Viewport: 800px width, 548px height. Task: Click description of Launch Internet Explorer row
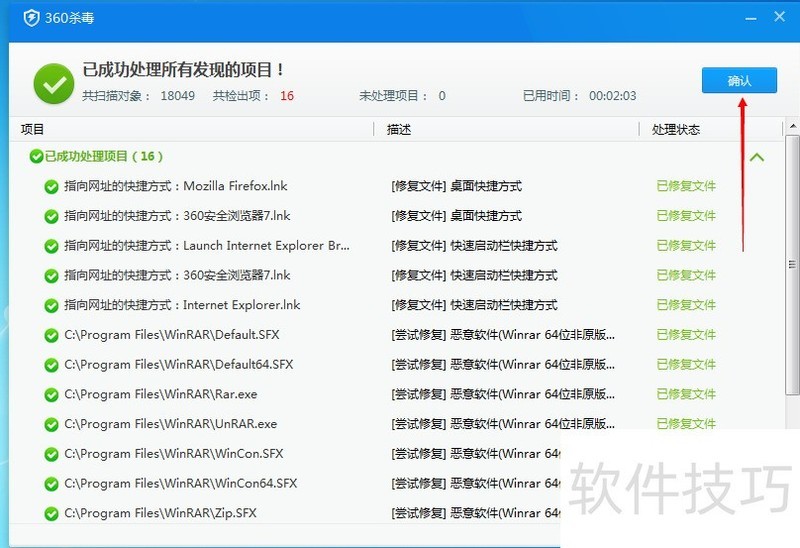coord(474,245)
